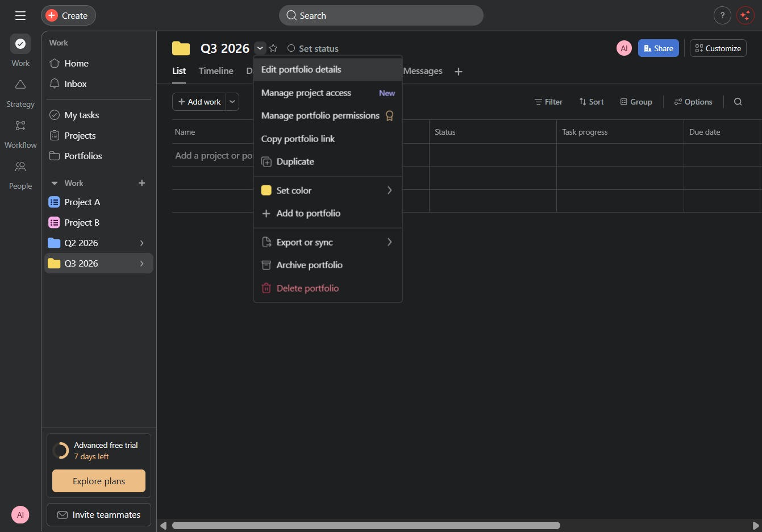Viewport: 762px width, 532px height.
Task: Switch to the Timeline tab
Action: [216, 70]
